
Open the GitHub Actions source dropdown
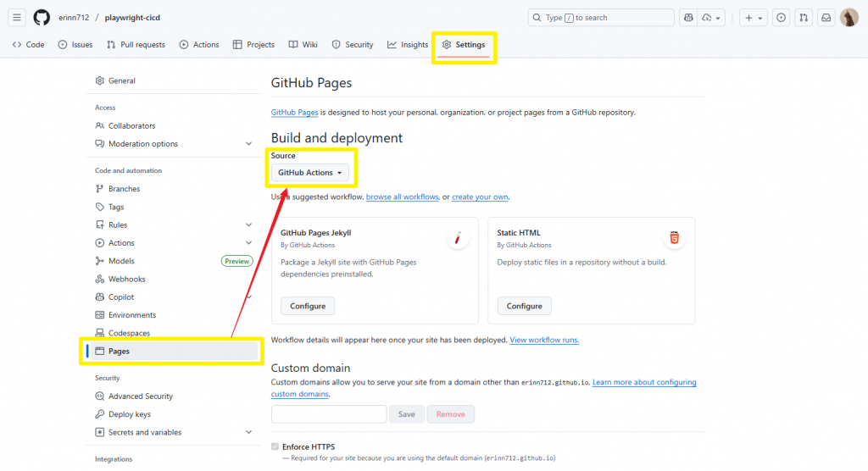pos(310,173)
